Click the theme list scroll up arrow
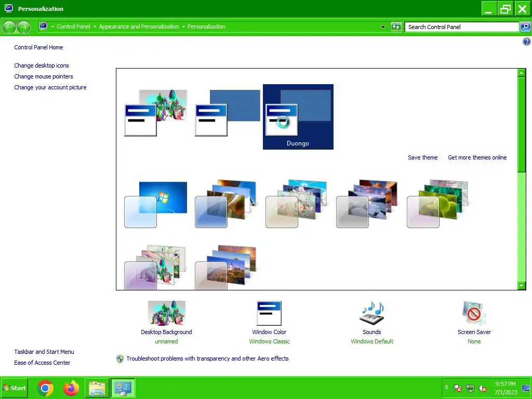Screen dimensions: 532x399 522,73
